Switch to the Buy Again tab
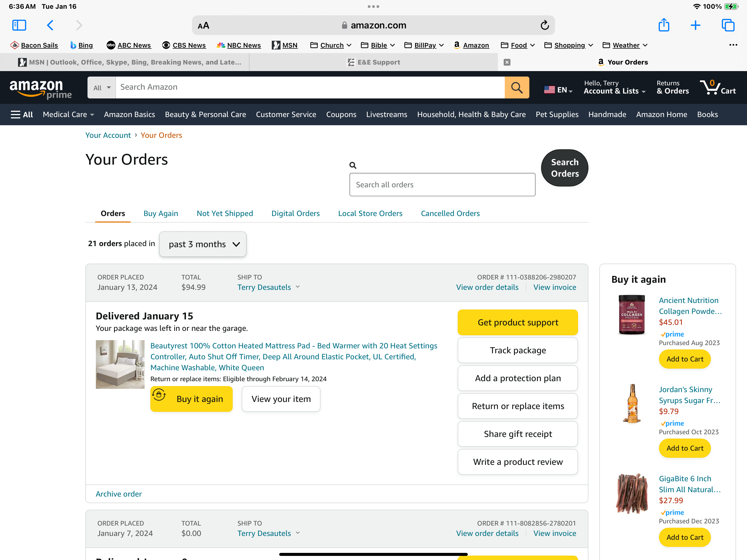Screen dimensions: 747x560 [161, 214]
